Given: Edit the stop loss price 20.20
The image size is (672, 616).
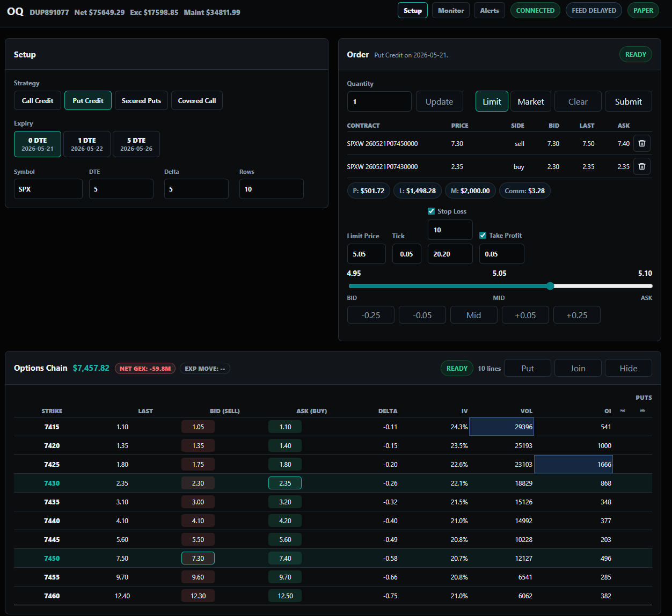Looking at the screenshot, I should tap(450, 254).
